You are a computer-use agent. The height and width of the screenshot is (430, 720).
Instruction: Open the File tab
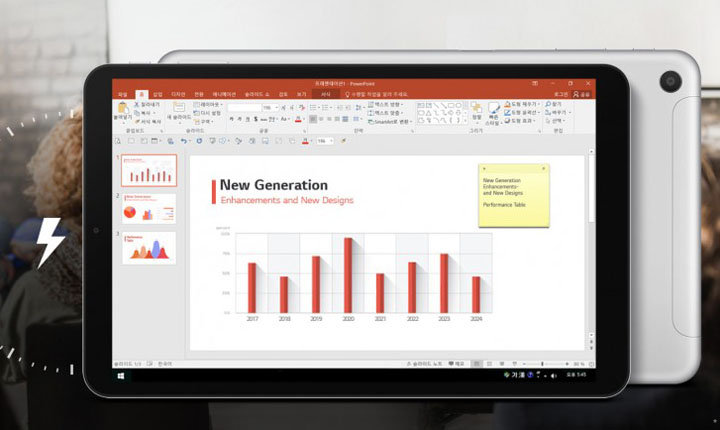[x=123, y=94]
